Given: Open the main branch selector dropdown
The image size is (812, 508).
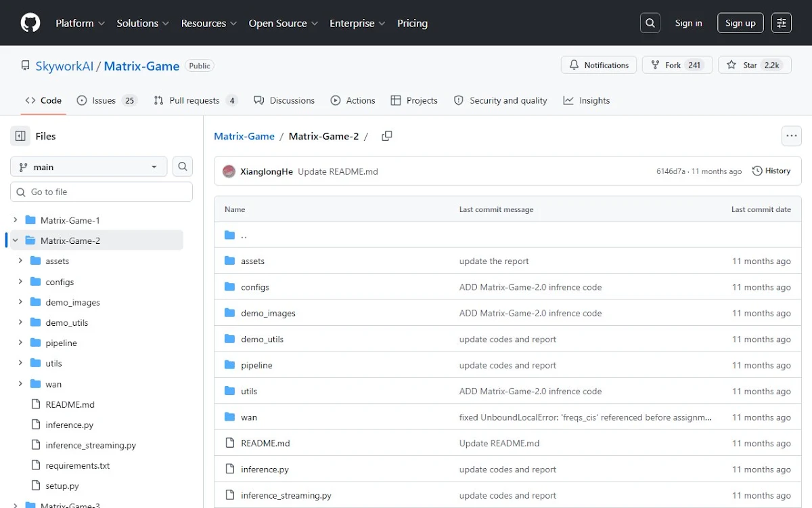Looking at the screenshot, I should [89, 167].
